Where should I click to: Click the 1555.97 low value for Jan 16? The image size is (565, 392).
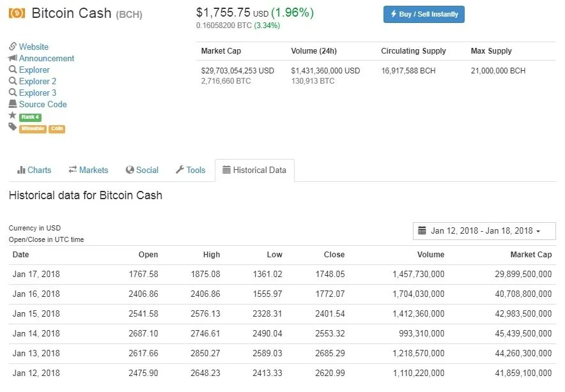point(267,294)
